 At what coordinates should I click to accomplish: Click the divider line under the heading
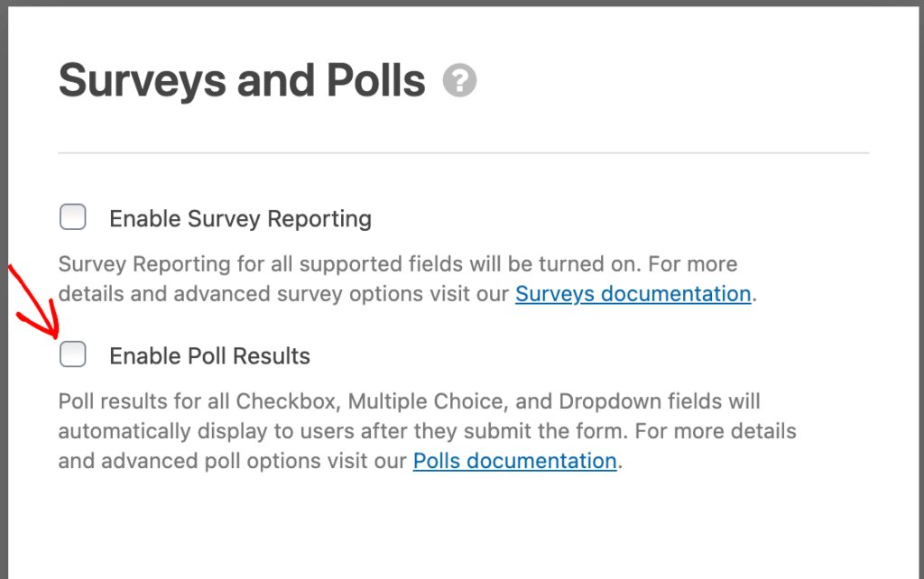pos(463,152)
